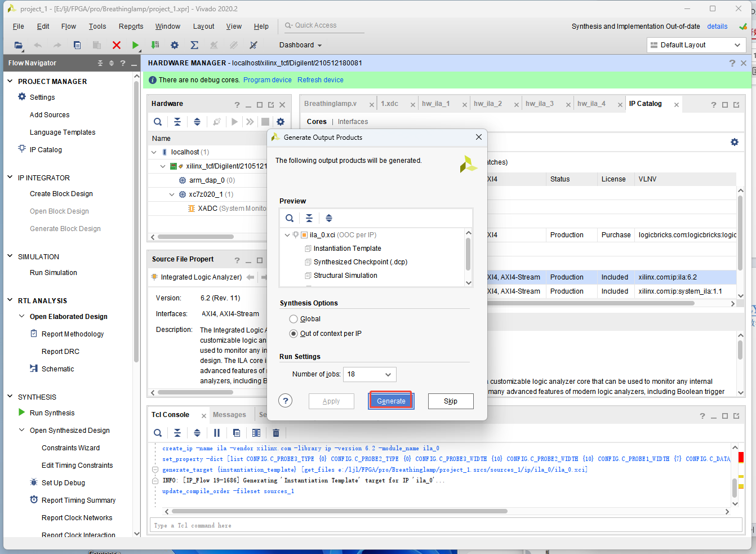Click the Refresh device link

(x=321, y=80)
